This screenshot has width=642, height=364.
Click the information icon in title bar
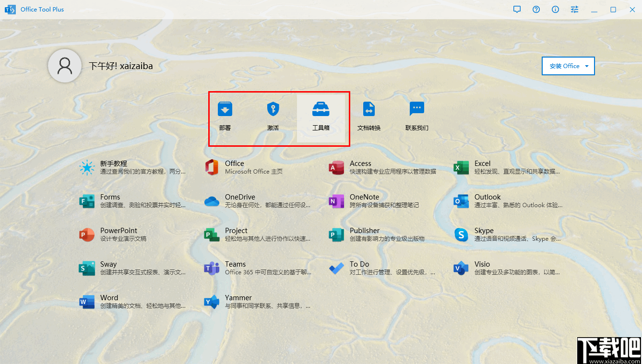click(555, 9)
